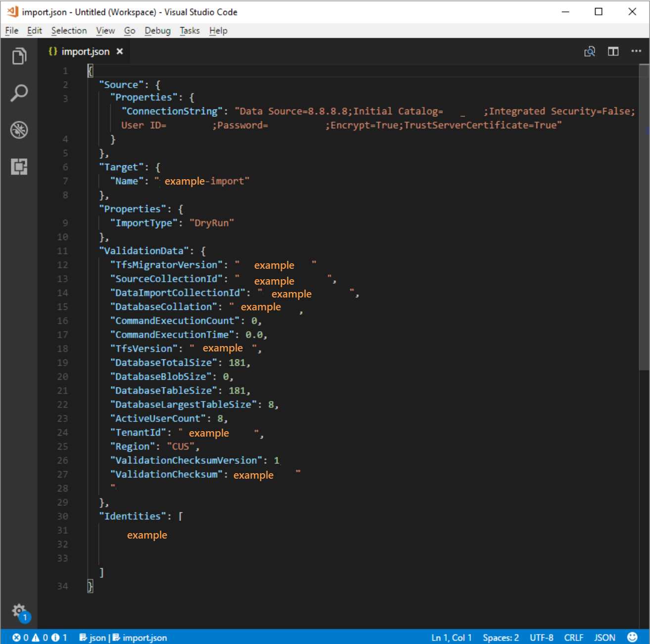This screenshot has width=650, height=644.
Task: Open the CRLF line-ending selector
Action: point(573,638)
